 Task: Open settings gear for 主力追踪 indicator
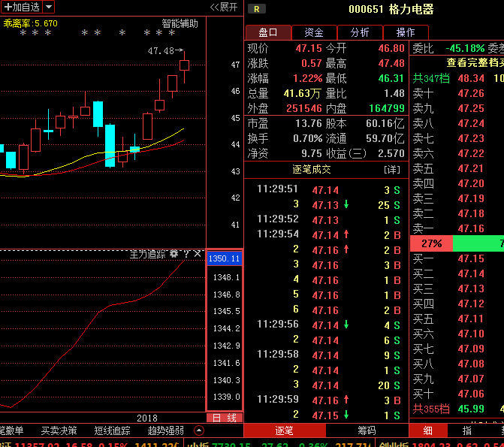coord(174,255)
